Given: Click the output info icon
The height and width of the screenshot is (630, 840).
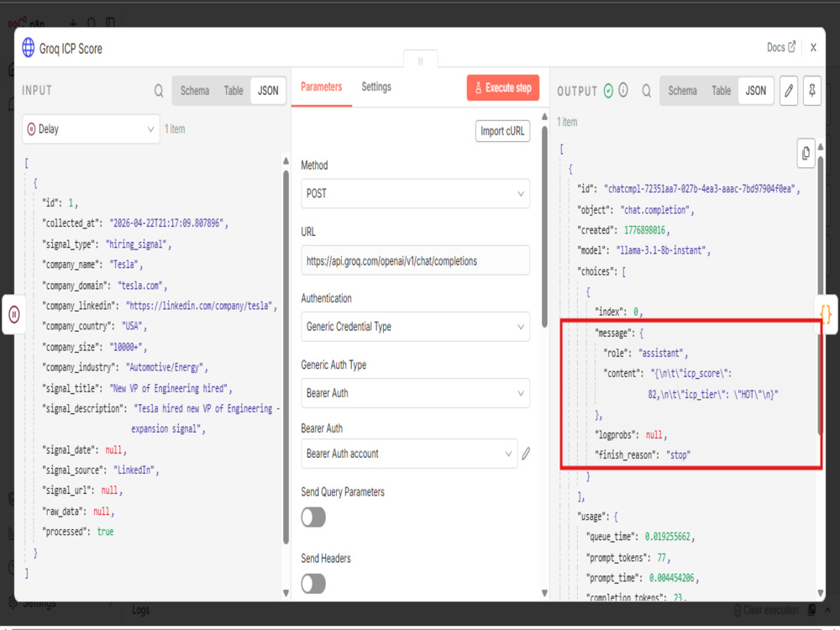Looking at the screenshot, I should point(623,90).
